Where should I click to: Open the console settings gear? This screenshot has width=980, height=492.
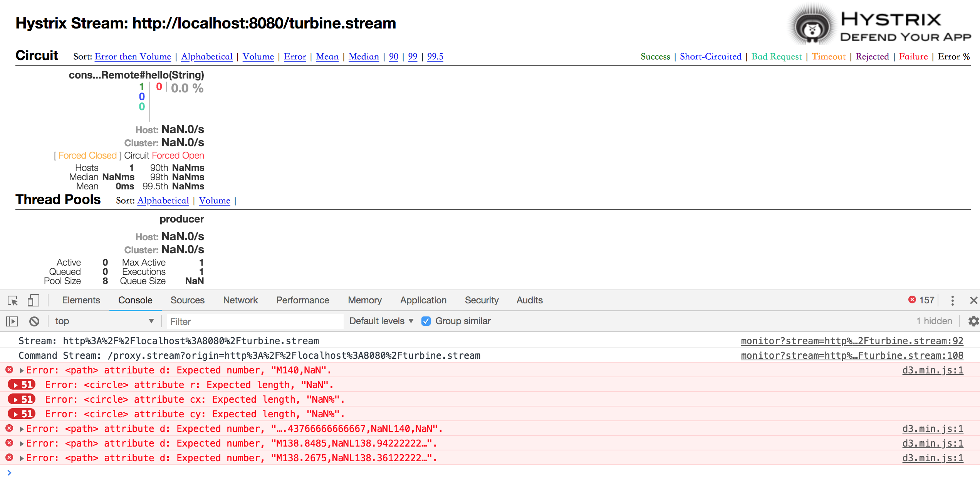tap(973, 321)
